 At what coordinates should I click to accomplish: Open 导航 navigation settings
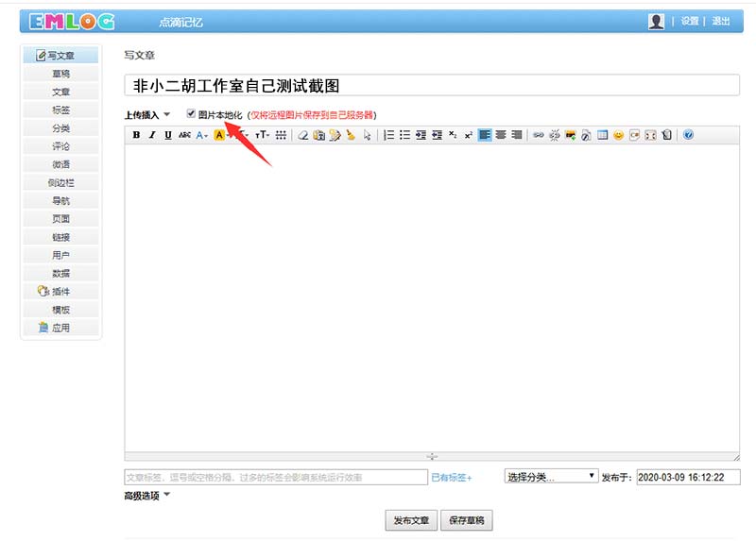point(60,201)
